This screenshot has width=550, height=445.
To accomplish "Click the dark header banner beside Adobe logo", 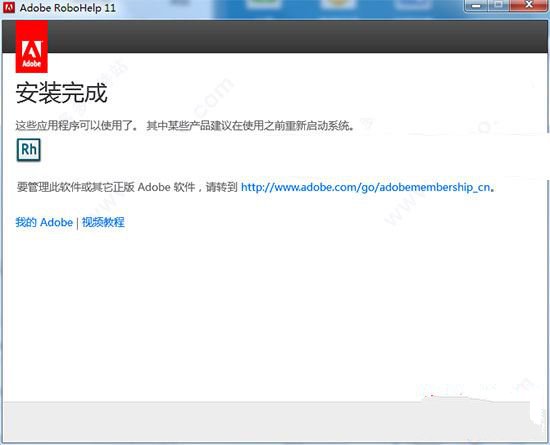I will click(297, 36).
